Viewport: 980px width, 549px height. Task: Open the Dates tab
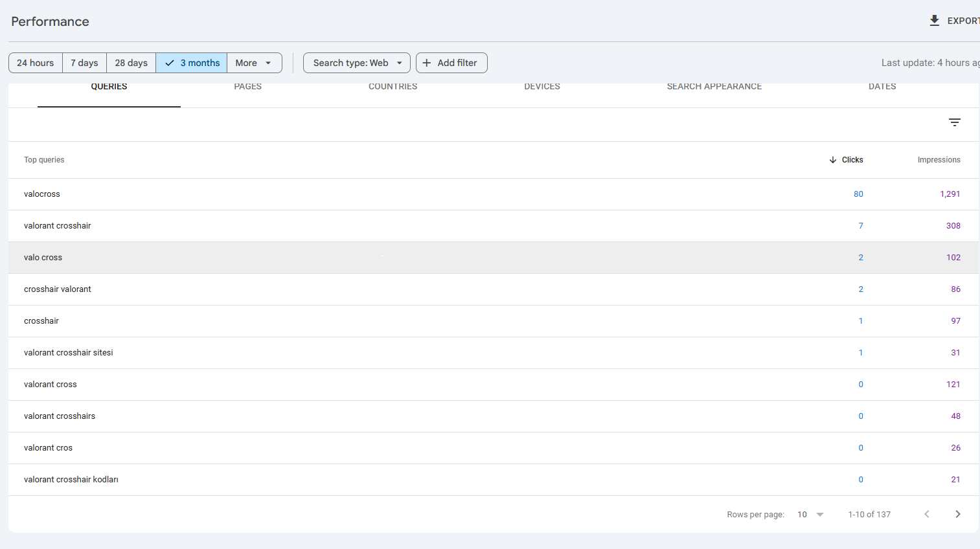tap(882, 87)
